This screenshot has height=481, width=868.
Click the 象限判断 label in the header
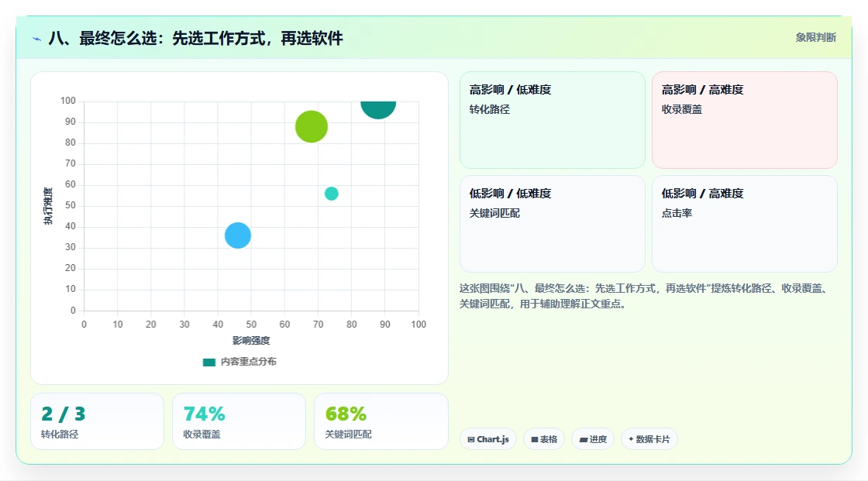tap(815, 38)
